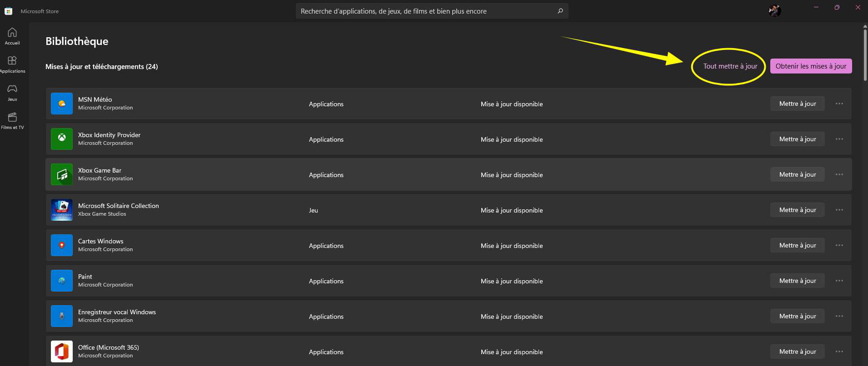
Task: Open the Applications sidebar section
Action: pos(12,64)
